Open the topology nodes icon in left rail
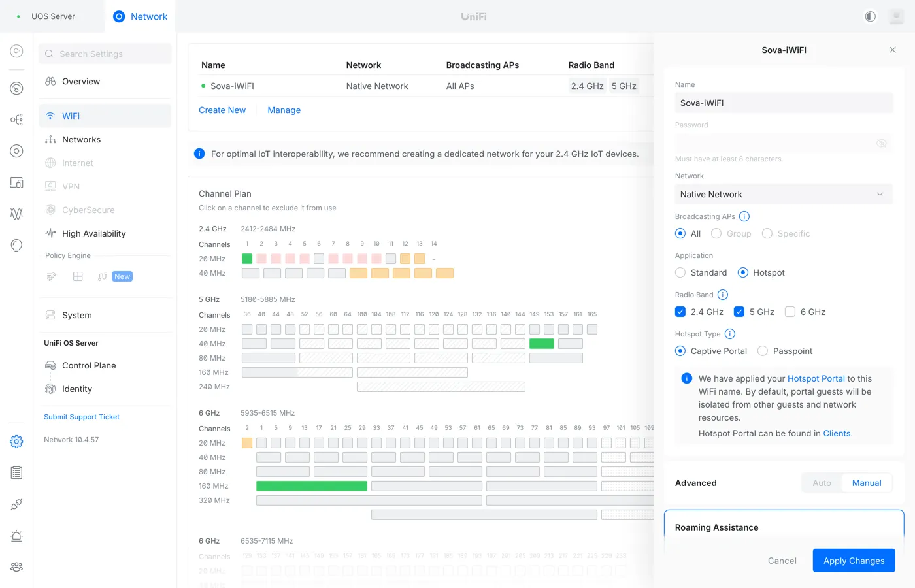 click(17, 120)
